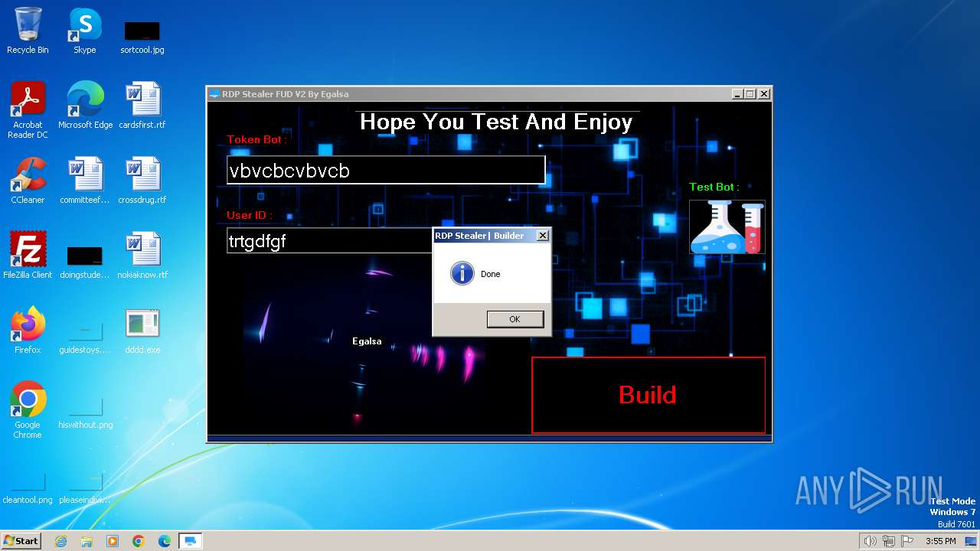Select Acrobat Reader DC shortcut
980x551 pixels.
(28, 111)
